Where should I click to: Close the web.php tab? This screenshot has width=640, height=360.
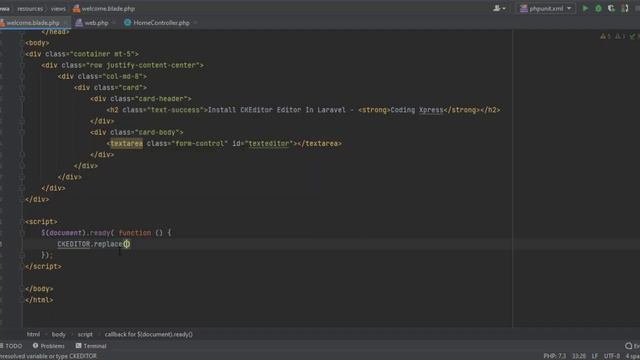[113, 23]
